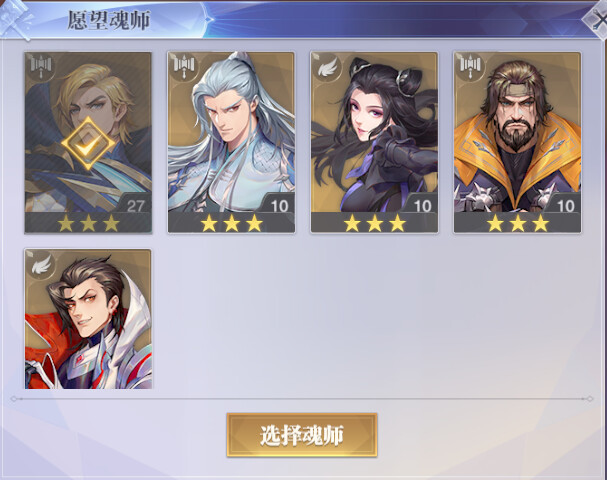Click the level 27 badge on blond hero

coord(134,205)
